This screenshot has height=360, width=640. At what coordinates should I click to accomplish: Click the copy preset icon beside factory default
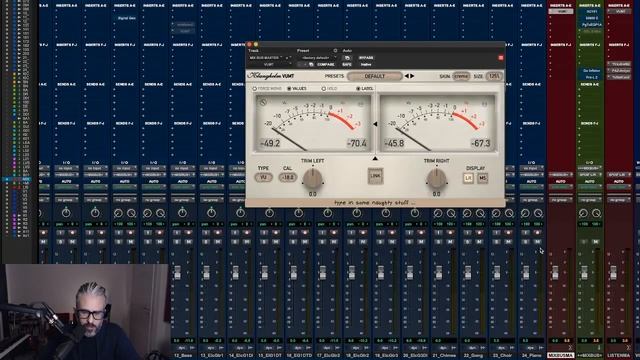click(347, 58)
